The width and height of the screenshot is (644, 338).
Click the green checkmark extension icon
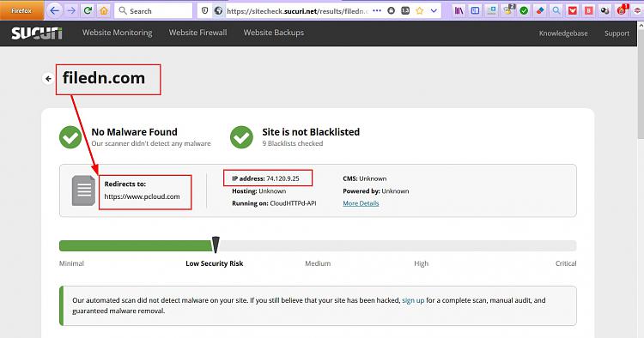pos(524,11)
